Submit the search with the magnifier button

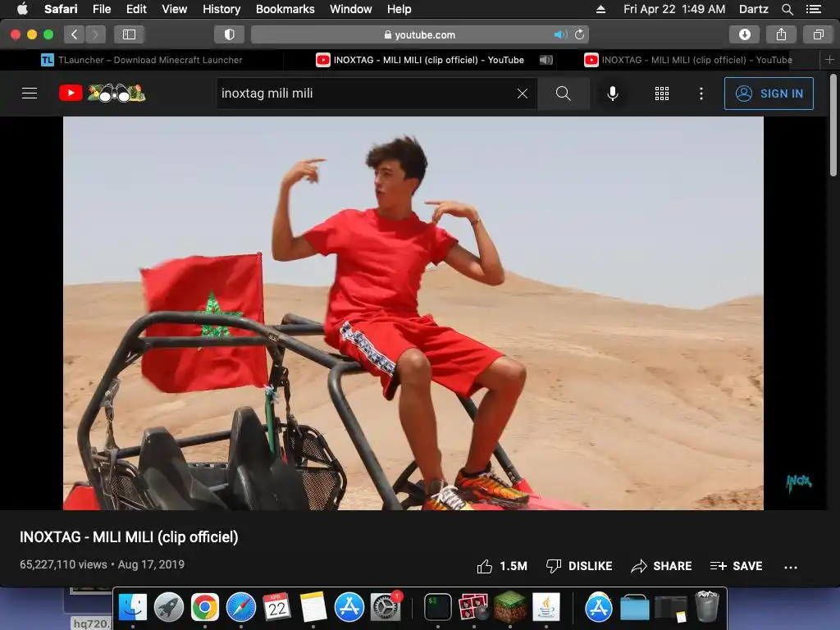tap(563, 94)
